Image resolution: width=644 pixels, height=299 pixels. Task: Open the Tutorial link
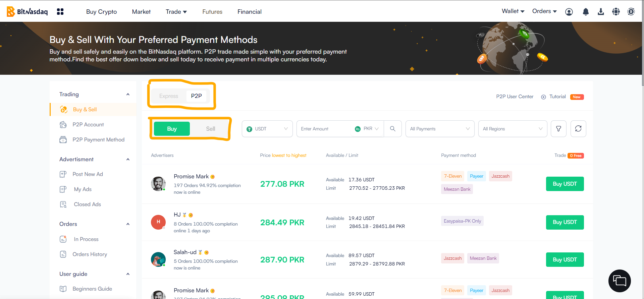(x=557, y=97)
